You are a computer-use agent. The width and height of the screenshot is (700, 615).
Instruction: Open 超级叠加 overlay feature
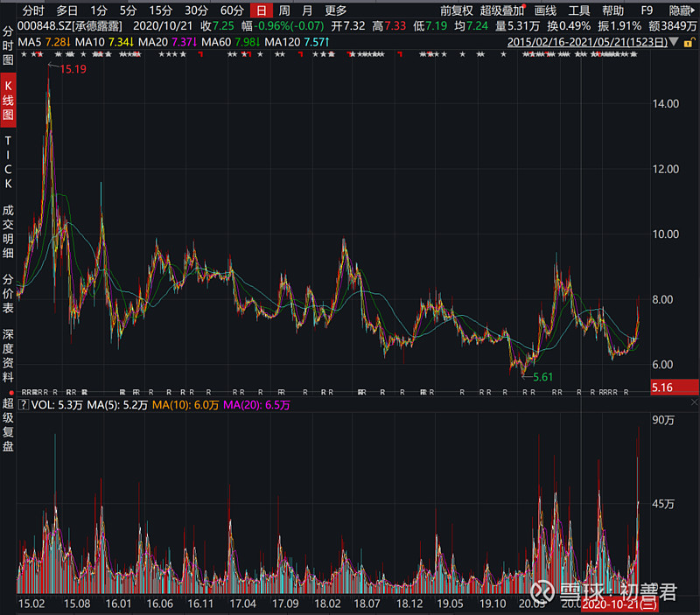coord(502,10)
